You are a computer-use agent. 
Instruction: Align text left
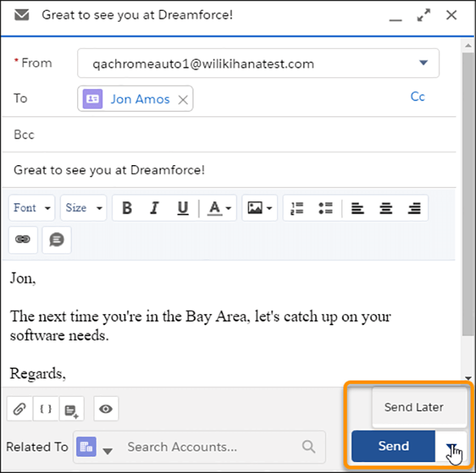[x=358, y=208]
